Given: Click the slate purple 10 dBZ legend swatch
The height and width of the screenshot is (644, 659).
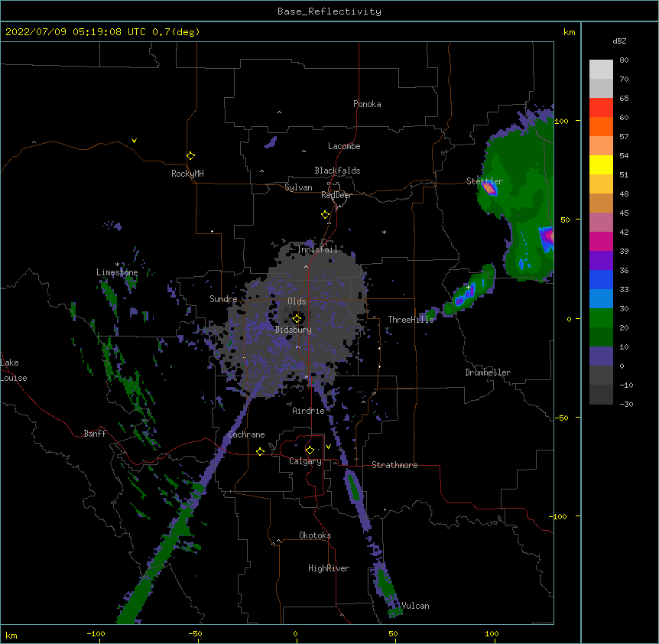Looking at the screenshot, I should coord(601,356).
